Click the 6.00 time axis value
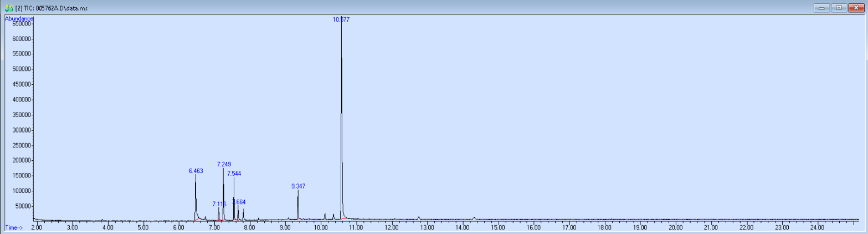 coord(178,227)
